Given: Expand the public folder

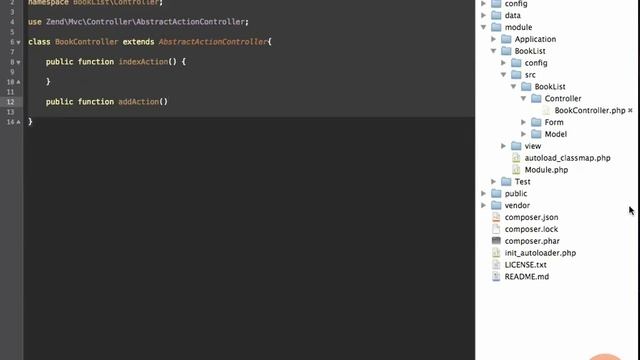Looking at the screenshot, I should point(484,193).
